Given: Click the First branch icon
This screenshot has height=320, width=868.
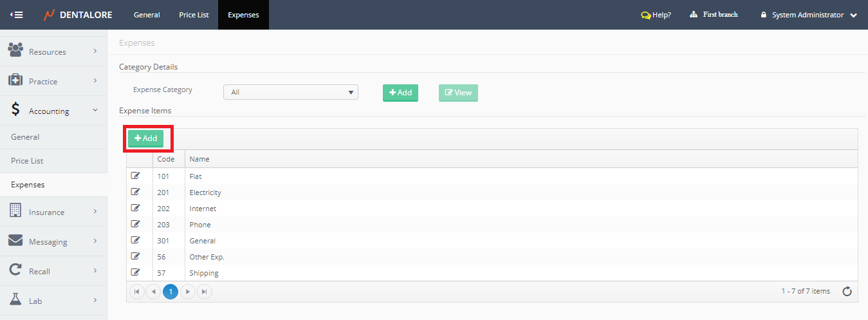Looking at the screenshot, I should click(x=694, y=15).
